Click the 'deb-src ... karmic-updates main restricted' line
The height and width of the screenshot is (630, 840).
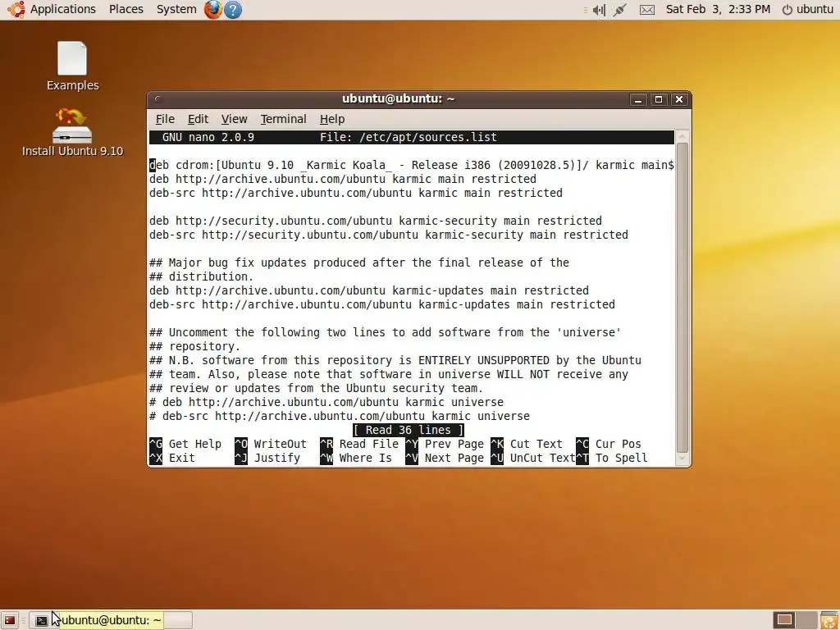tap(382, 304)
